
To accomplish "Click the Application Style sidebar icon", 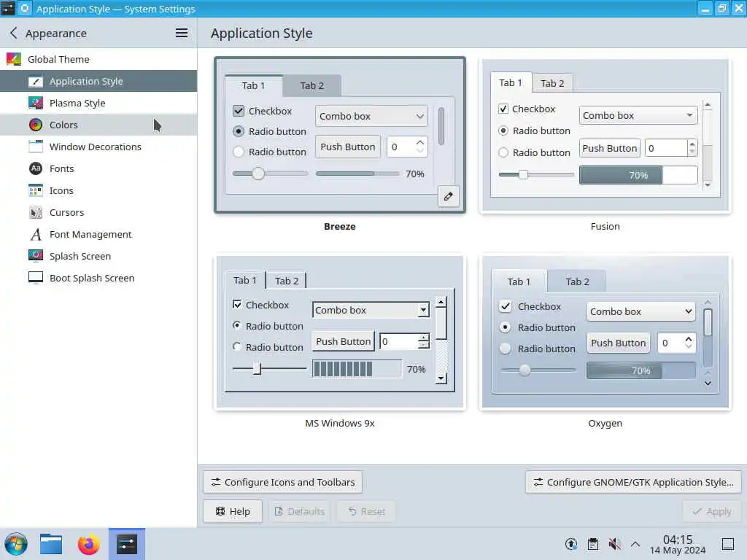I will point(36,82).
